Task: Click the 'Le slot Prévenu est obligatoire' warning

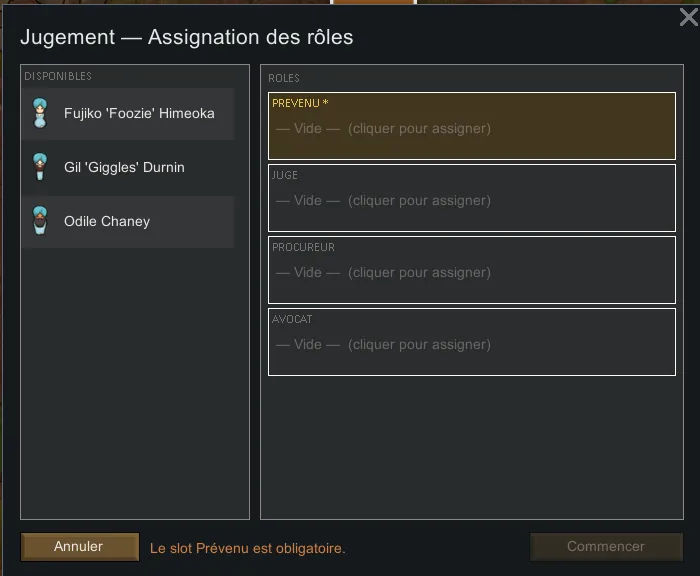Action: (x=247, y=548)
